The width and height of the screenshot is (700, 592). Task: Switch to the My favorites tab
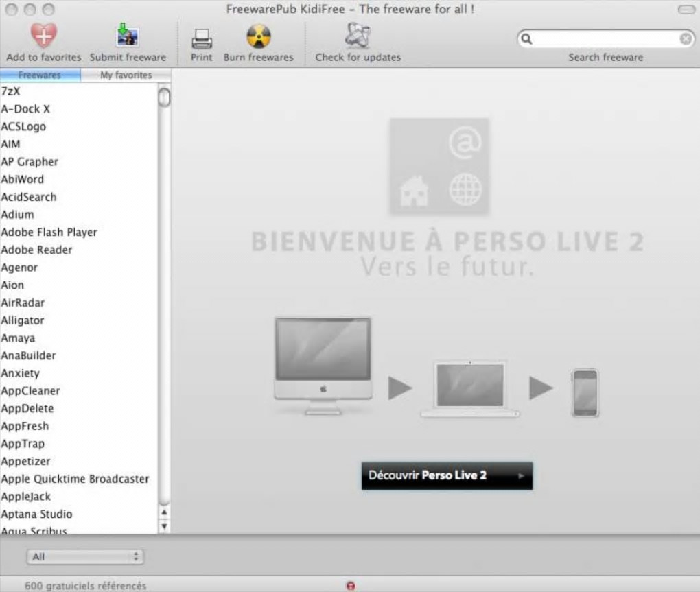coord(126,75)
